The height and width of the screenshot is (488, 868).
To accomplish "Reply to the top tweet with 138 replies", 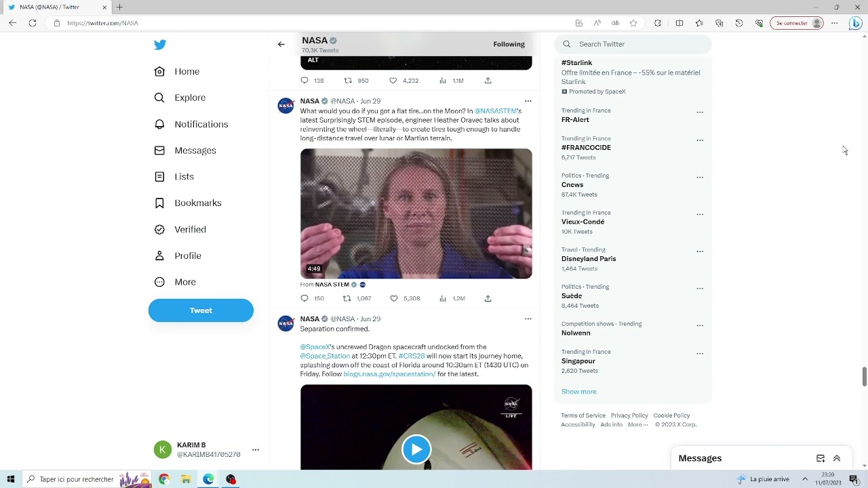I will [313, 81].
